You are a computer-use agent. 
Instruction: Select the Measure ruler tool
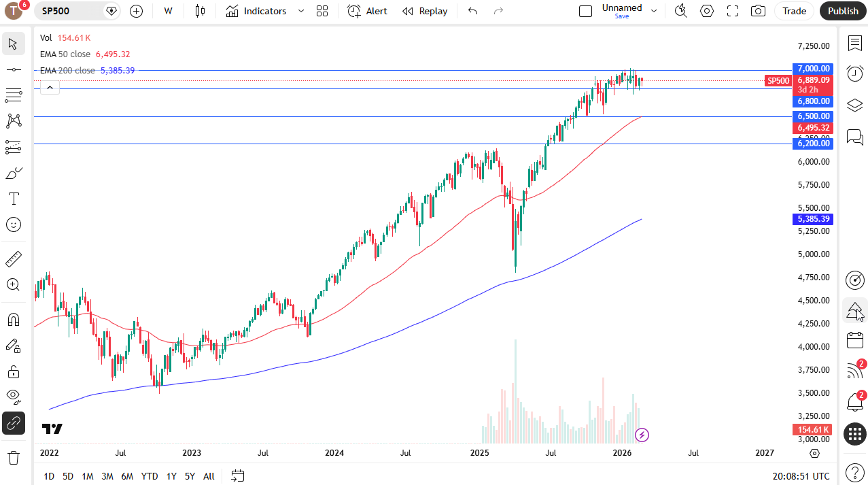point(13,258)
